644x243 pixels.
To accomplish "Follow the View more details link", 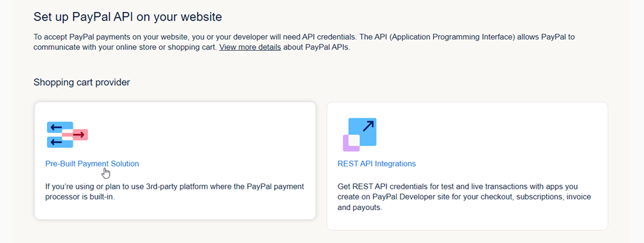I will tap(250, 47).
